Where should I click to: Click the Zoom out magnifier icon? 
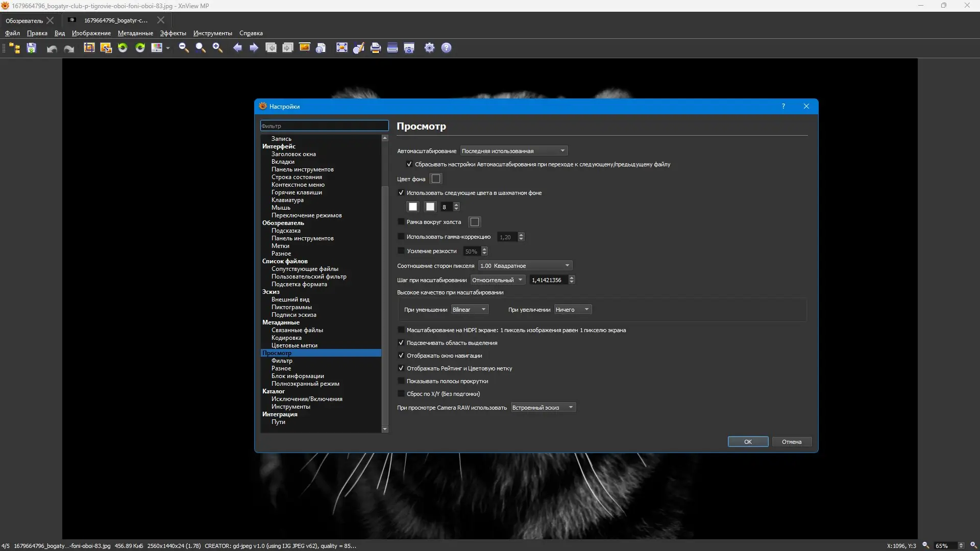click(x=184, y=48)
